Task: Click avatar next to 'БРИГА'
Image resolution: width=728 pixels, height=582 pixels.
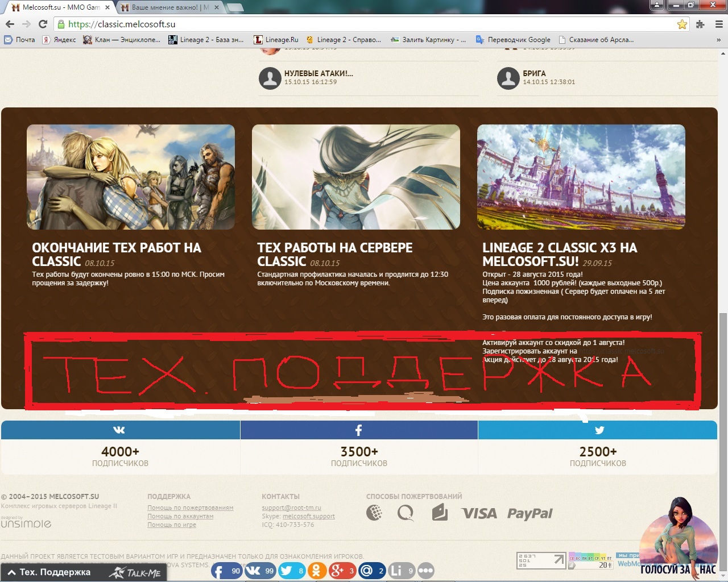Action: tap(508, 78)
